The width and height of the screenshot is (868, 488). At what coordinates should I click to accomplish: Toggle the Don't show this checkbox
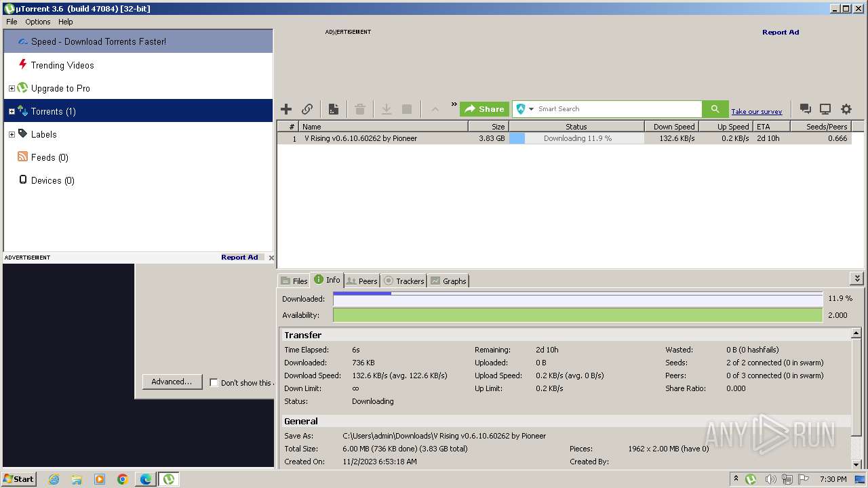pyautogui.click(x=214, y=383)
